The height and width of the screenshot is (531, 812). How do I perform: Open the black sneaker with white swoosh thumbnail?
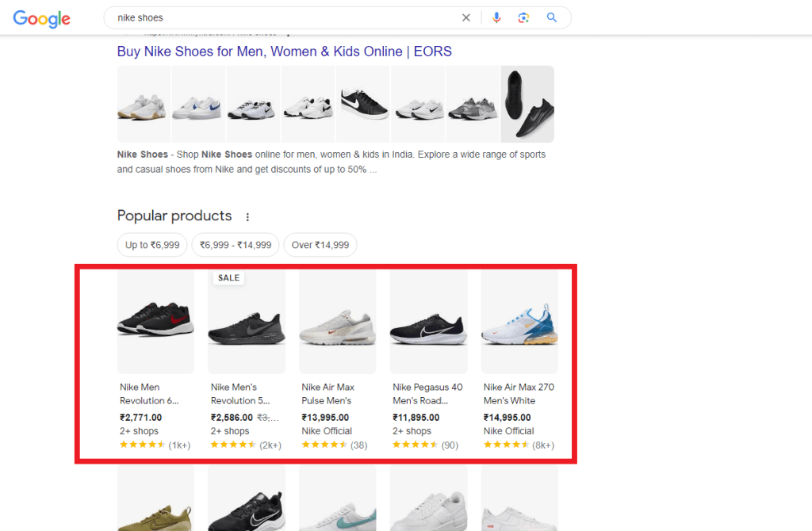click(363, 104)
